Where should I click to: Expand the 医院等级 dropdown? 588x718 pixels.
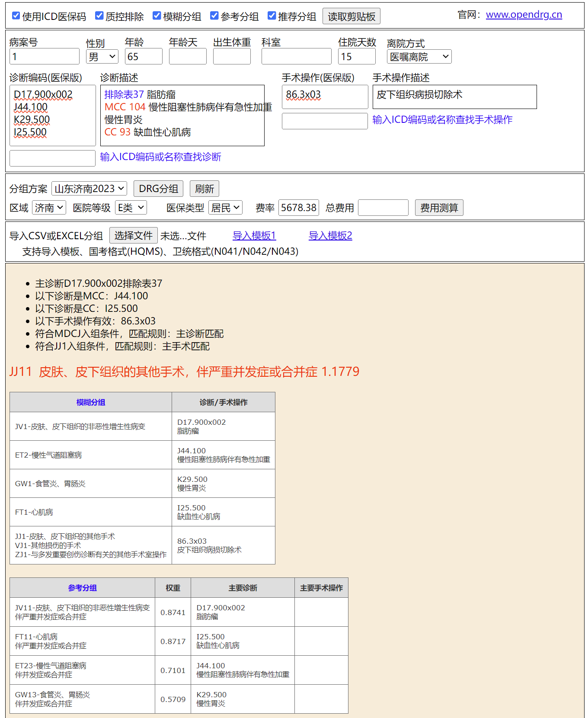click(x=131, y=208)
